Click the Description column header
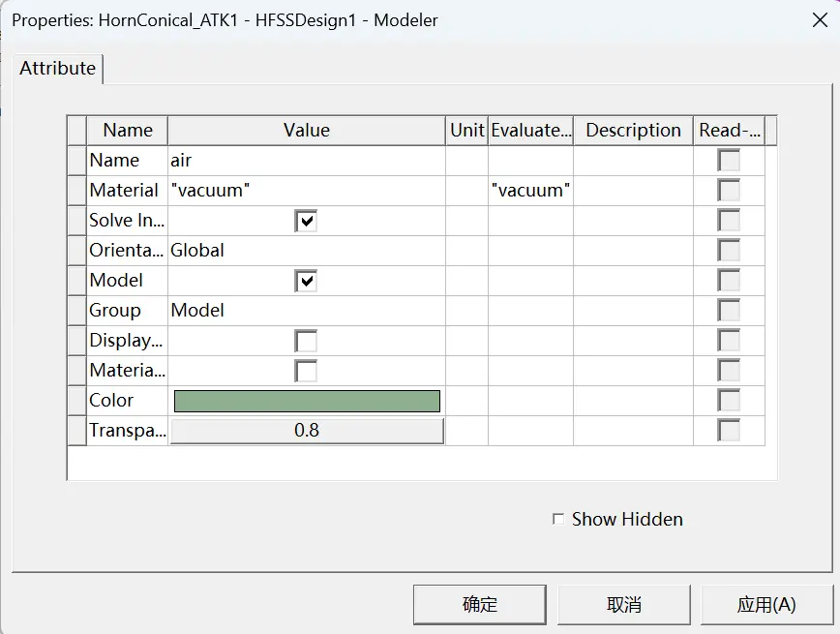 pyautogui.click(x=633, y=131)
